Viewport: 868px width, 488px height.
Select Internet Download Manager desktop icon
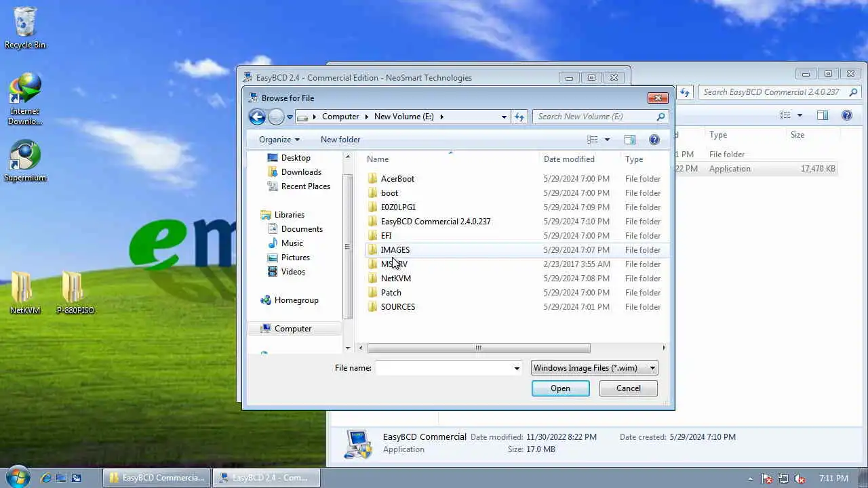coord(25,100)
